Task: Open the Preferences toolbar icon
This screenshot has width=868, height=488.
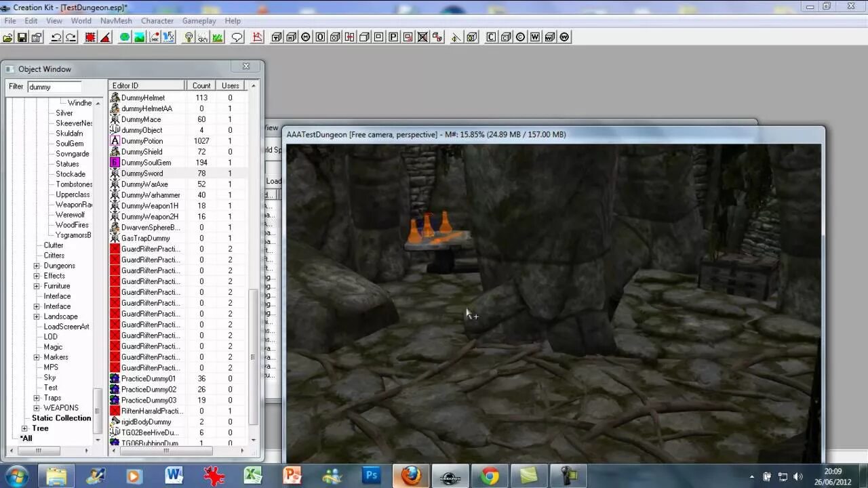Action: [x=36, y=37]
